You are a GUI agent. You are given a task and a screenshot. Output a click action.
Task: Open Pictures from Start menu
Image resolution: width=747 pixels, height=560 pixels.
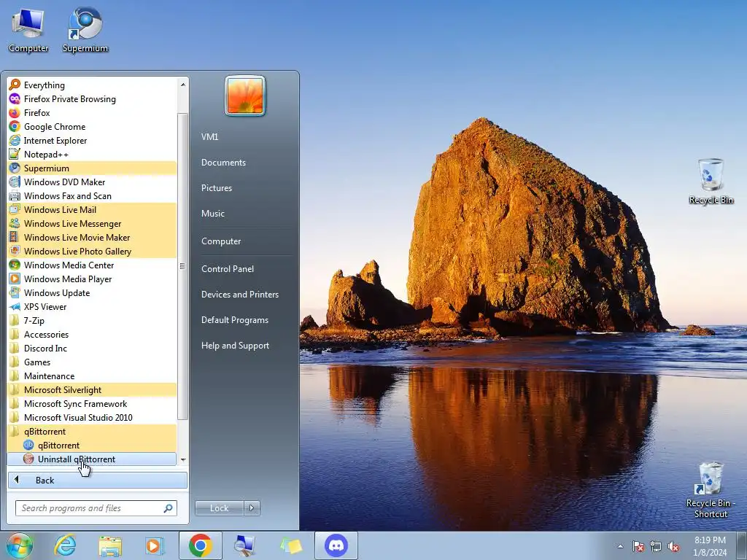tap(216, 188)
